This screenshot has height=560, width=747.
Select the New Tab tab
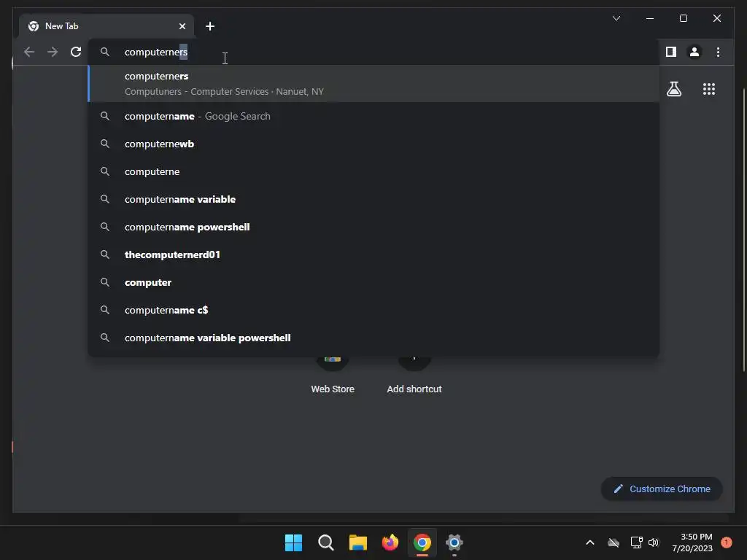(107, 26)
